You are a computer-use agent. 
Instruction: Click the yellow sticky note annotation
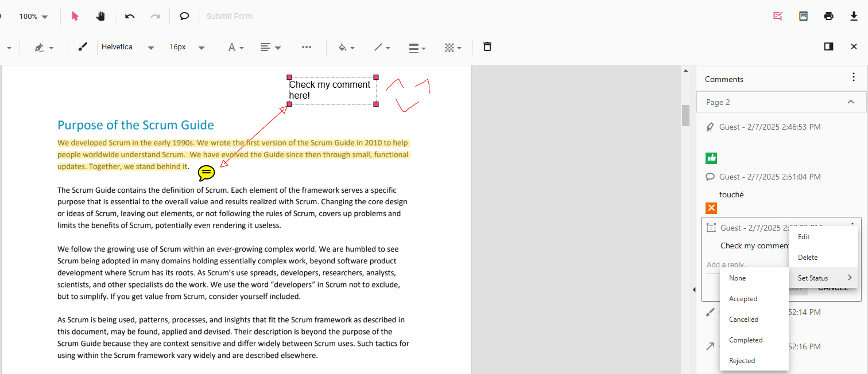pyautogui.click(x=206, y=173)
